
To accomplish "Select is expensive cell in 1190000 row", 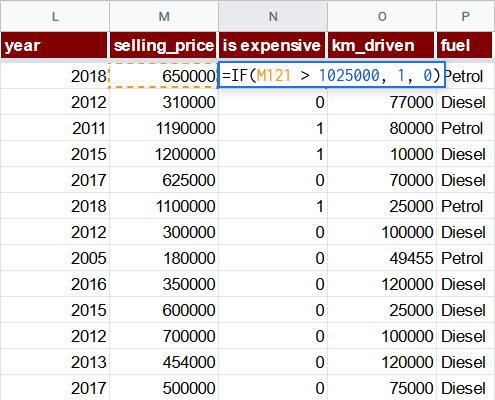I will [273, 128].
